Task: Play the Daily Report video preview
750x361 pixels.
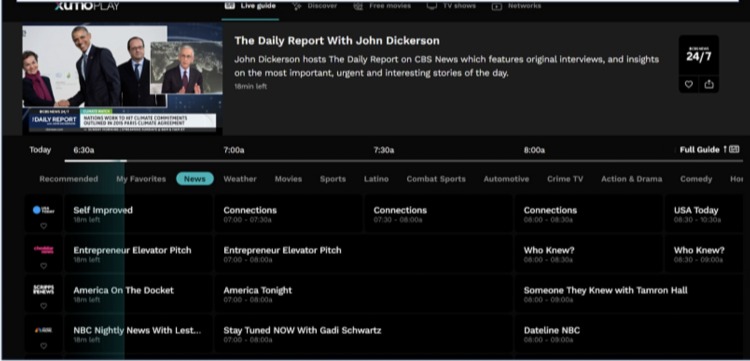Action: (x=122, y=79)
